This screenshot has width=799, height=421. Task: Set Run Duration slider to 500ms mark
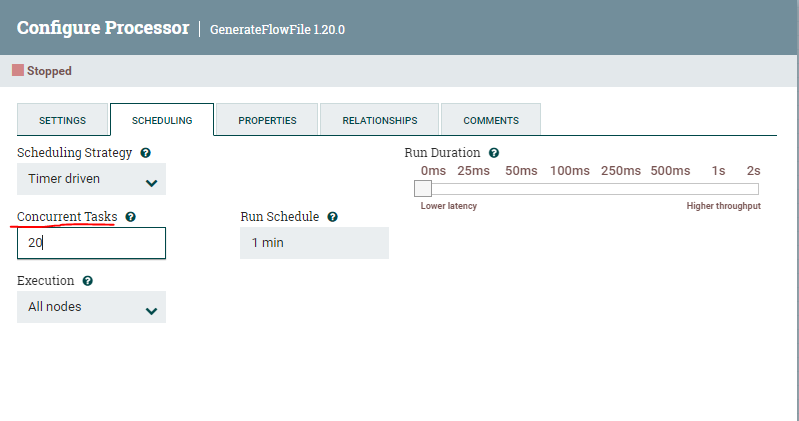tap(670, 188)
